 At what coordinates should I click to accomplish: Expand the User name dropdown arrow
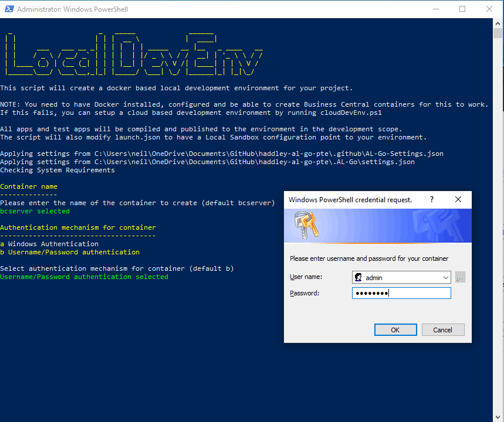tap(445, 277)
